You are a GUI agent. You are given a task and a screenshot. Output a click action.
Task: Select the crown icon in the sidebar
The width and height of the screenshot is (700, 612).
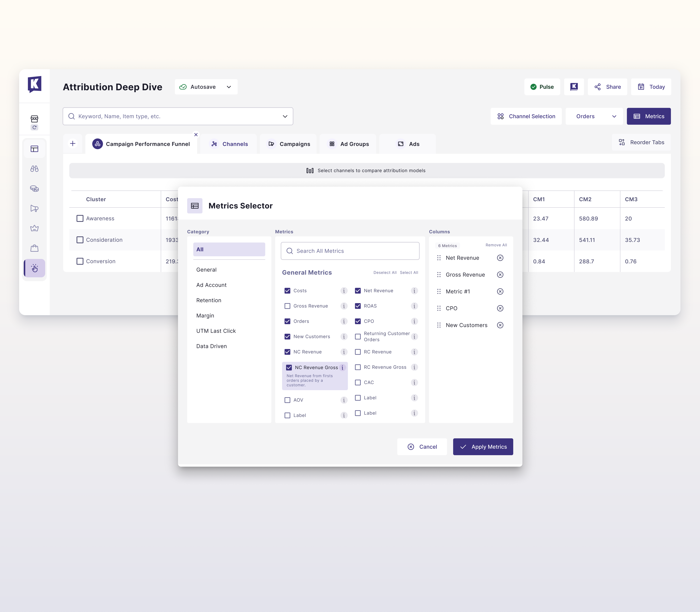pyautogui.click(x=34, y=228)
